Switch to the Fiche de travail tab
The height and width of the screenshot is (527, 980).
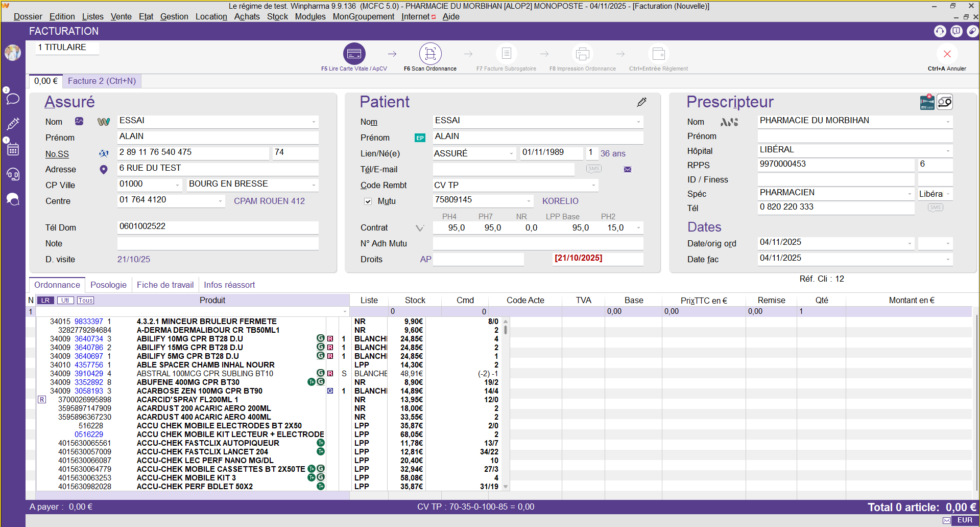click(165, 285)
